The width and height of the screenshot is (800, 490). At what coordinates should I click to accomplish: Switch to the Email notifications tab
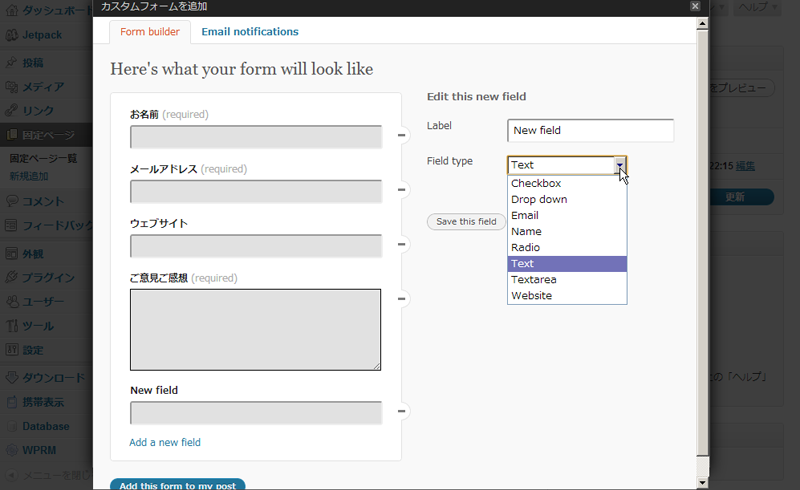250,32
